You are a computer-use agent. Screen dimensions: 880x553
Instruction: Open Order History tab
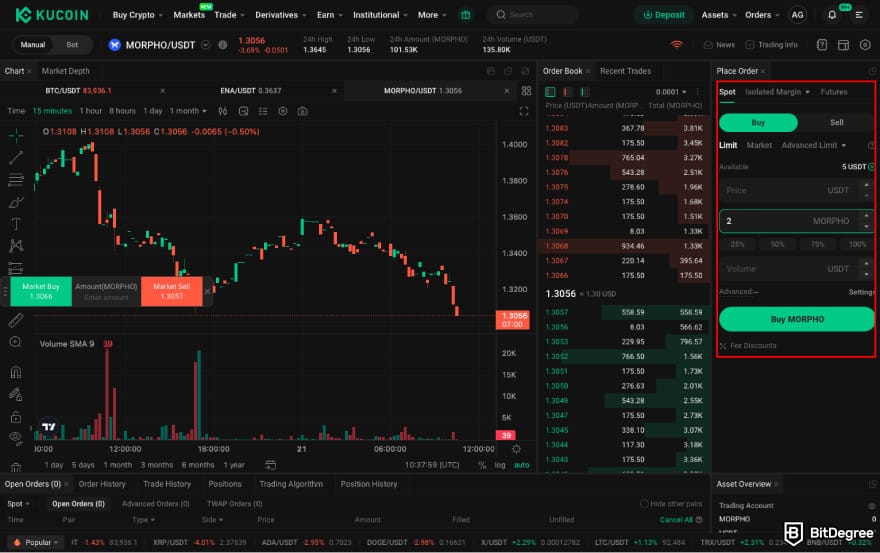pyautogui.click(x=102, y=484)
